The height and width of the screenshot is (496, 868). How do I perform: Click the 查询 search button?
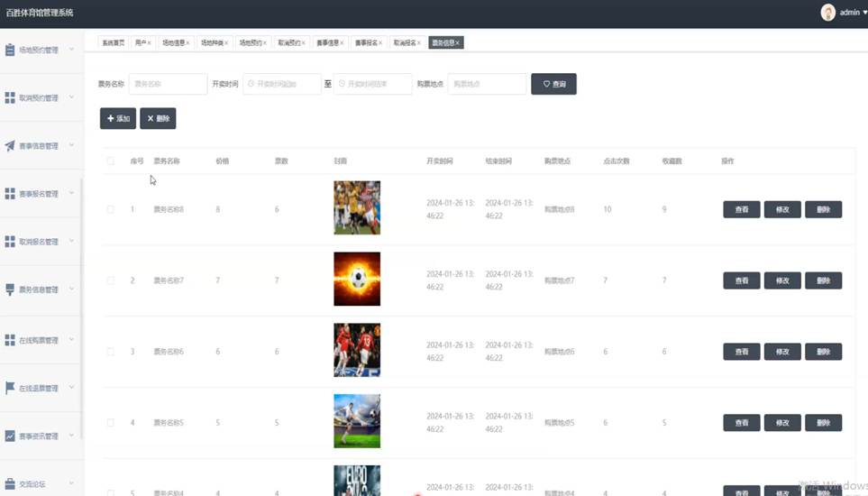click(x=553, y=84)
